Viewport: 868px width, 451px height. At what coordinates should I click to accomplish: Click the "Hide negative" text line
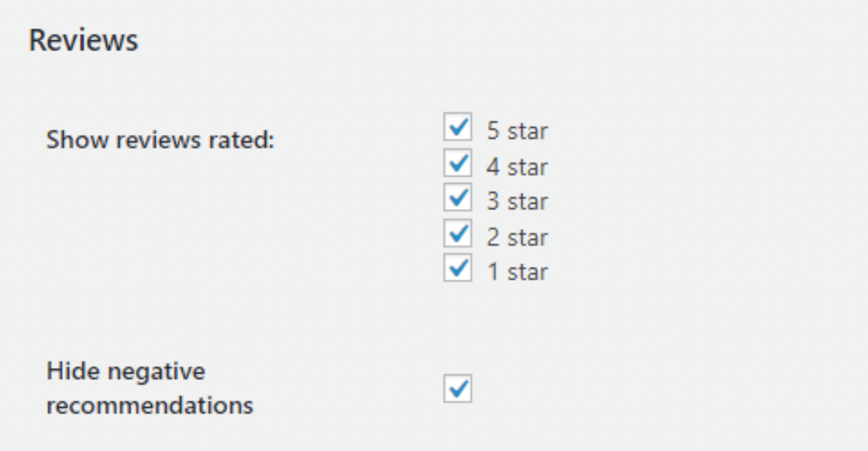(x=126, y=371)
